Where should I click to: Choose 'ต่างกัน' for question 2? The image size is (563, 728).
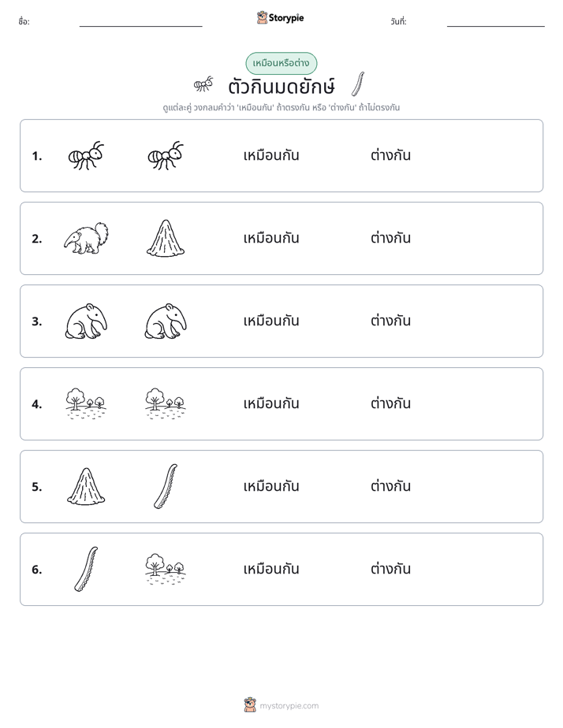(390, 238)
